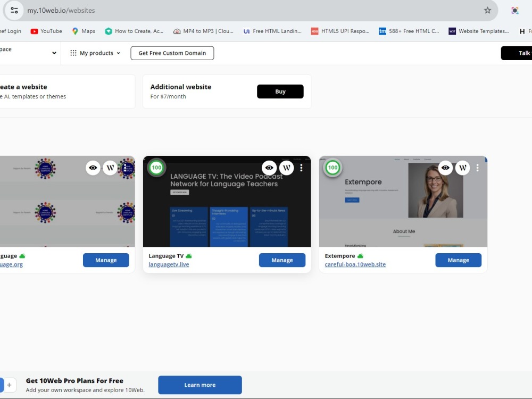Open WordPress admin for Extempore

pos(463,168)
